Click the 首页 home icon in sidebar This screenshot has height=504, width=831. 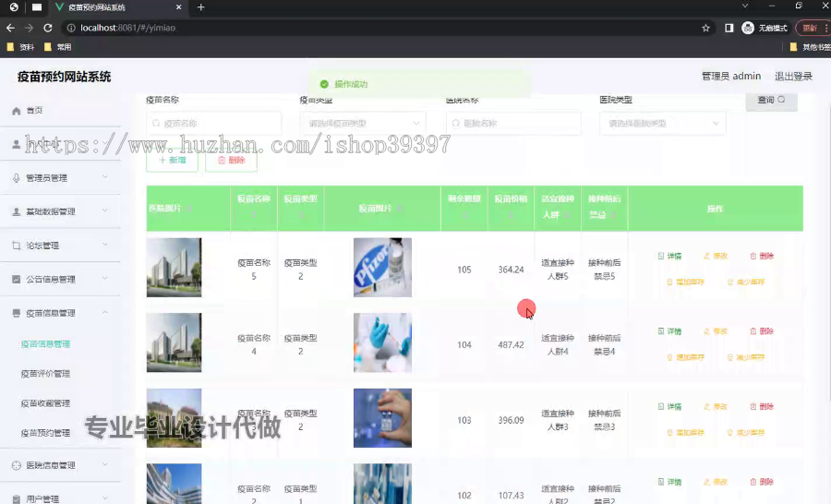(17, 111)
